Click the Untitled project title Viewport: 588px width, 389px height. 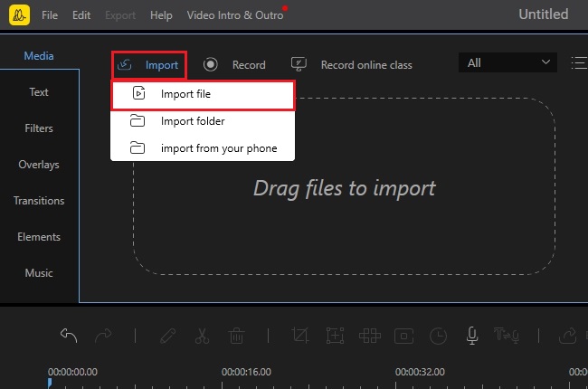pos(544,14)
